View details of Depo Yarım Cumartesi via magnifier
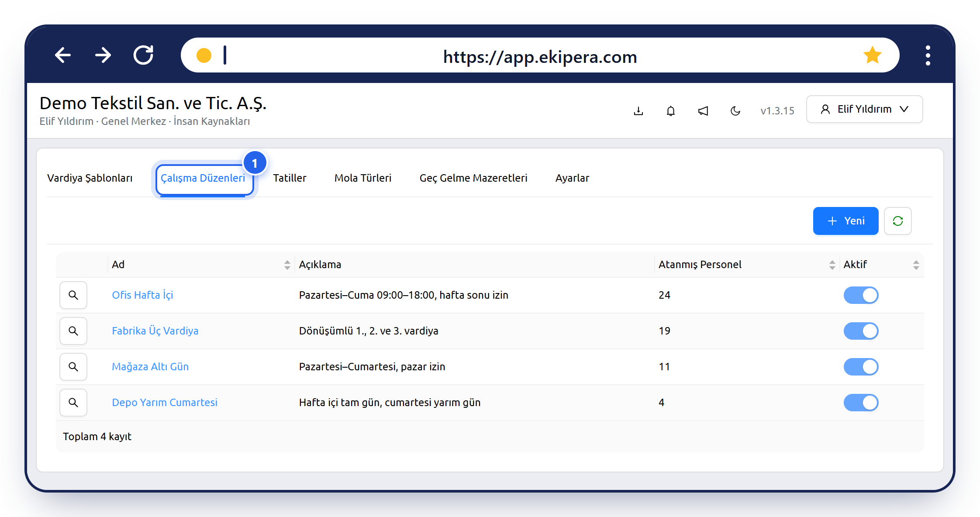 pyautogui.click(x=73, y=403)
